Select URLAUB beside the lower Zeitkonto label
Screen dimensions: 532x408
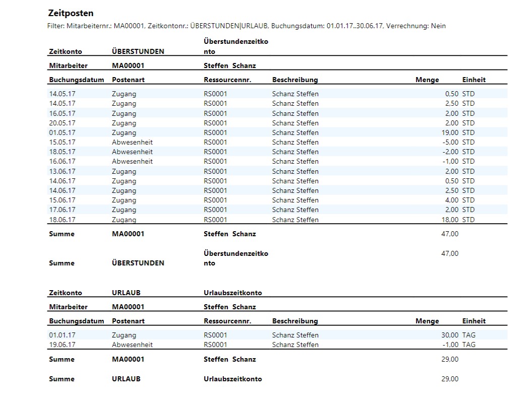[126, 293]
